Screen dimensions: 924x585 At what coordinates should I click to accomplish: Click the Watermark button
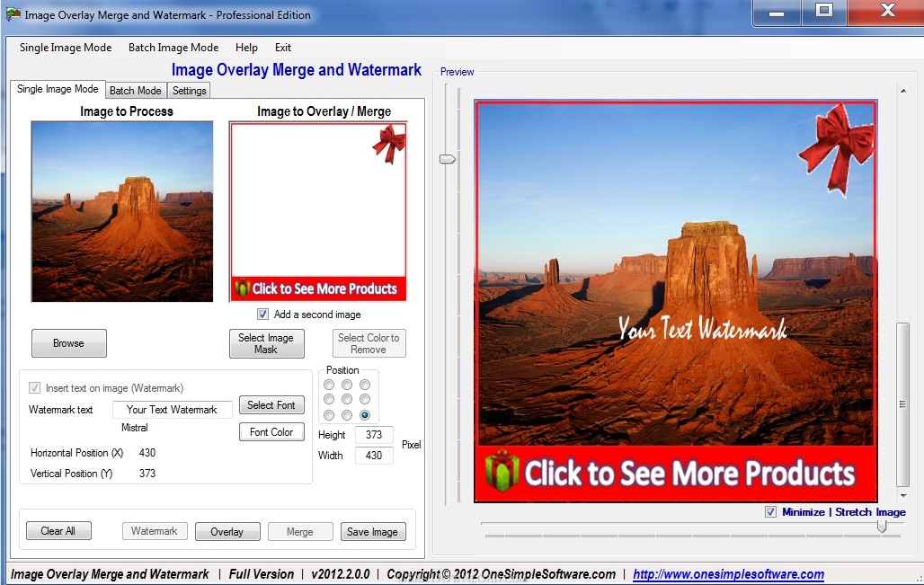(155, 531)
